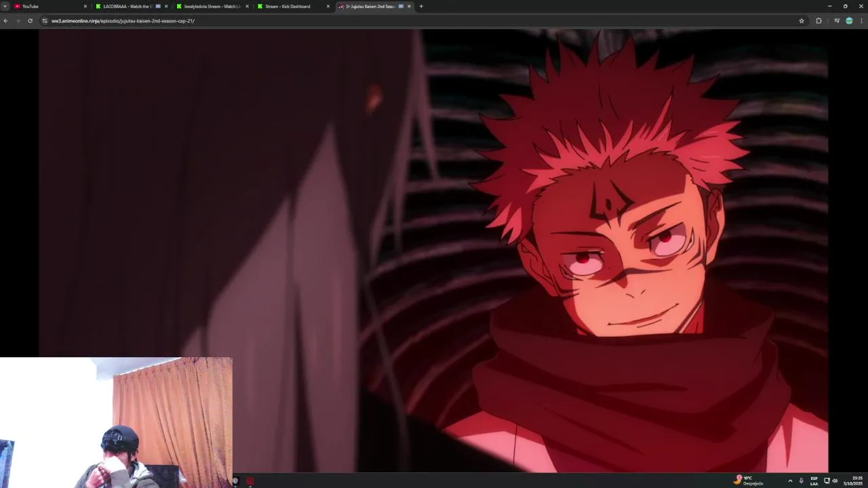Go forward to the next page
Image resolution: width=868 pixels, height=488 pixels.
tap(18, 21)
